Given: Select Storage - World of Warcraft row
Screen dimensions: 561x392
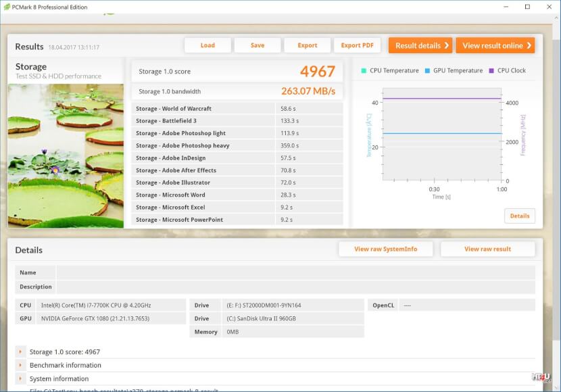Looking at the screenshot, I should 237,108.
